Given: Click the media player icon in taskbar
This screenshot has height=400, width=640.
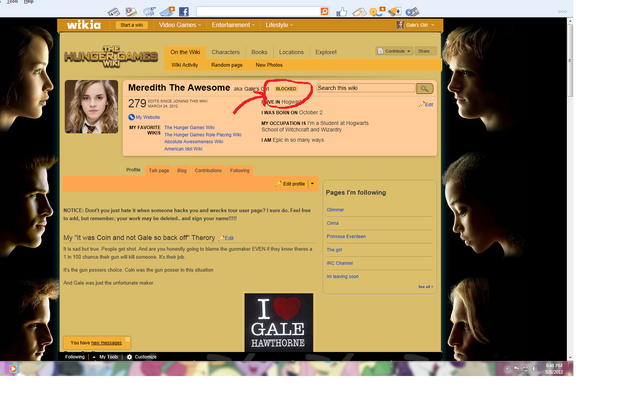Looking at the screenshot, I should 13,369.
